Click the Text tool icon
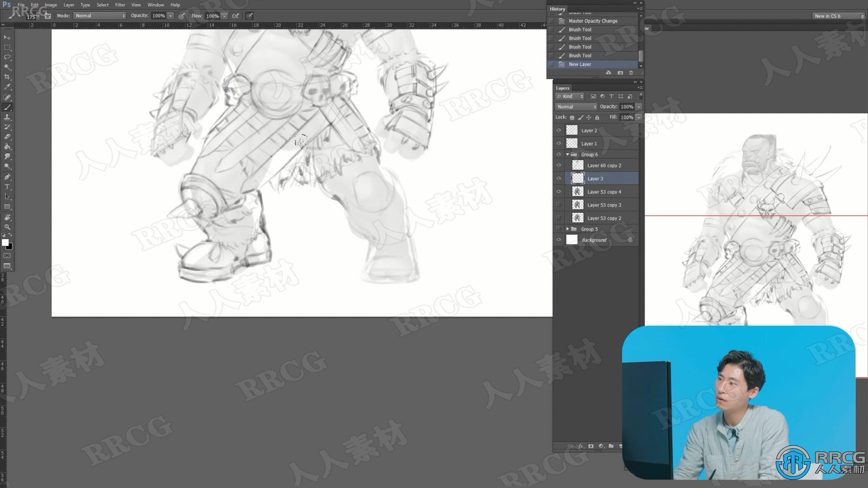This screenshot has width=868, height=488. click(x=7, y=187)
